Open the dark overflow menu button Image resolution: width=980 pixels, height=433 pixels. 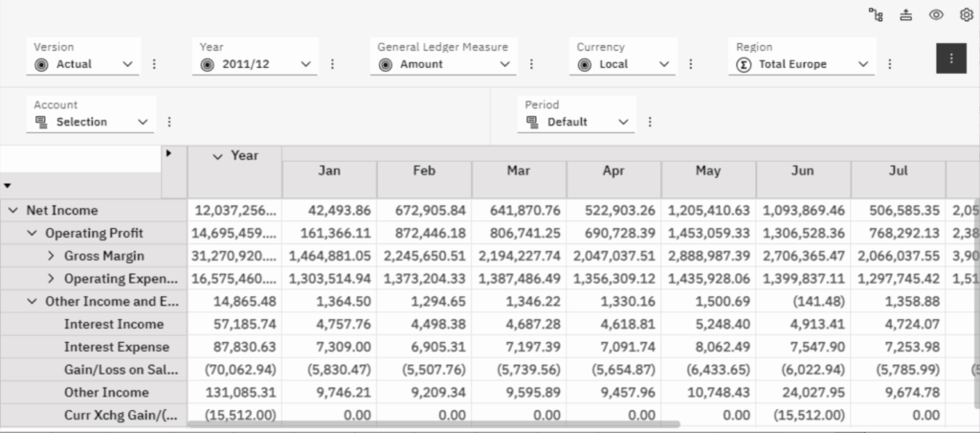click(950, 58)
